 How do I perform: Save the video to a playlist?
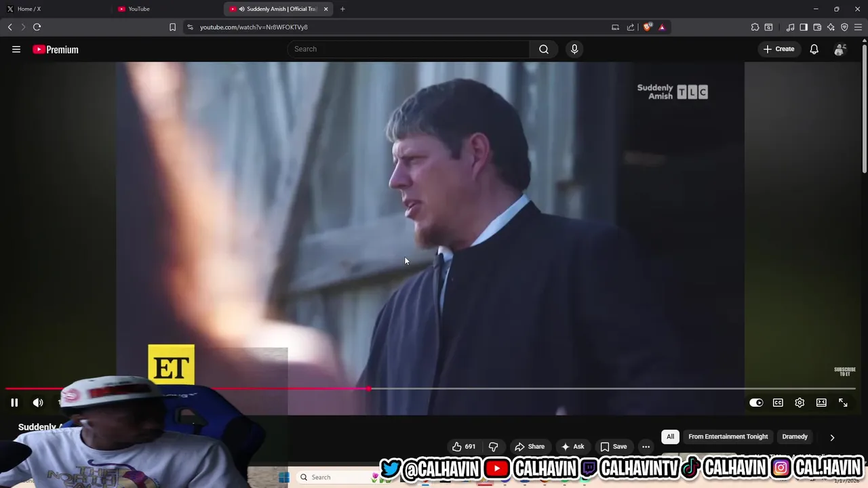pyautogui.click(x=614, y=447)
